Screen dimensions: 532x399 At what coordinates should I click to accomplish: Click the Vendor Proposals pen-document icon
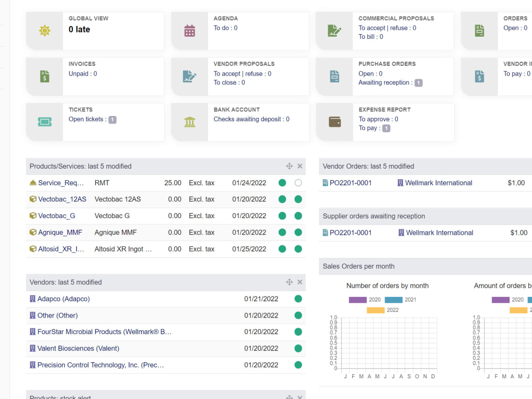click(x=189, y=76)
